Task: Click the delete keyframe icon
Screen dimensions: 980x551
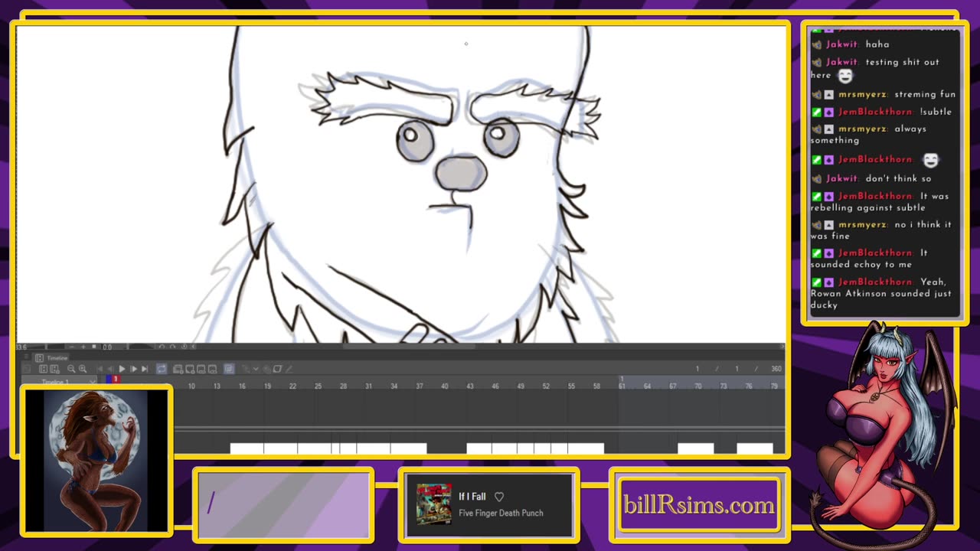Action: (x=266, y=369)
